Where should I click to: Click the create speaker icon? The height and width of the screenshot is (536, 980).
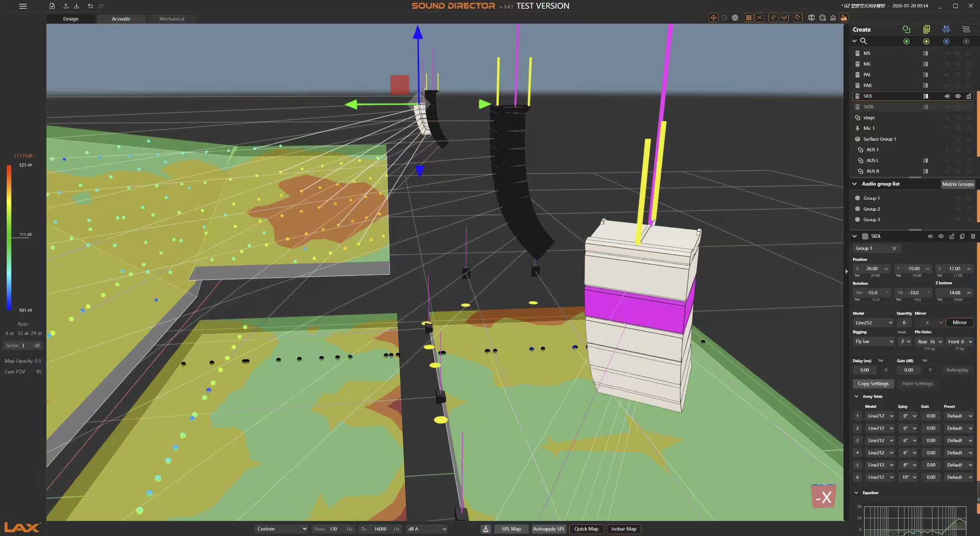(x=926, y=29)
